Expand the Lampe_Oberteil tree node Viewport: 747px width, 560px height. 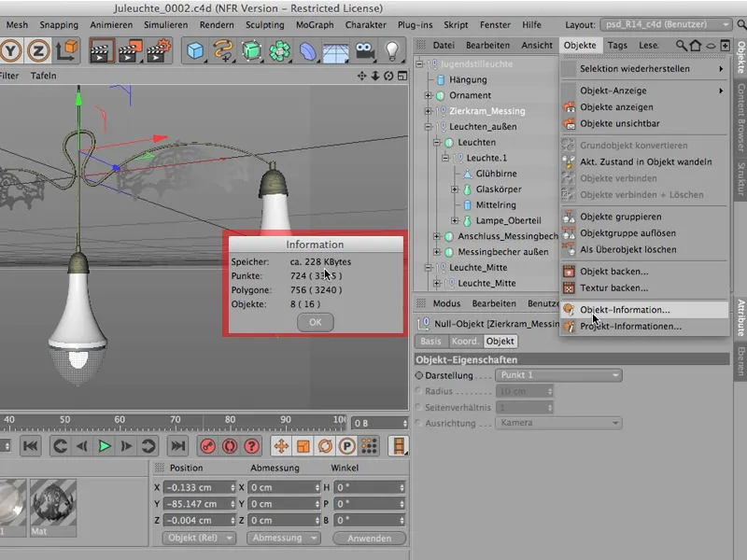tap(455, 220)
